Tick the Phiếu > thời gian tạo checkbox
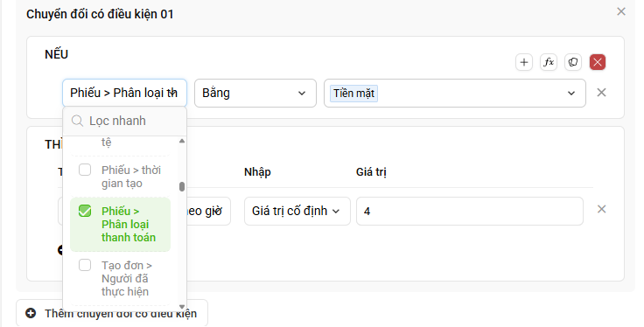 point(85,170)
